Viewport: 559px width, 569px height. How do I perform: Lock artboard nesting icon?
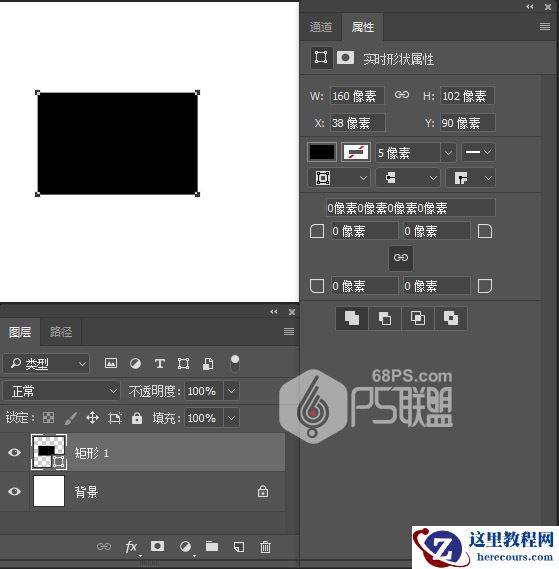pyautogui.click(x=115, y=418)
